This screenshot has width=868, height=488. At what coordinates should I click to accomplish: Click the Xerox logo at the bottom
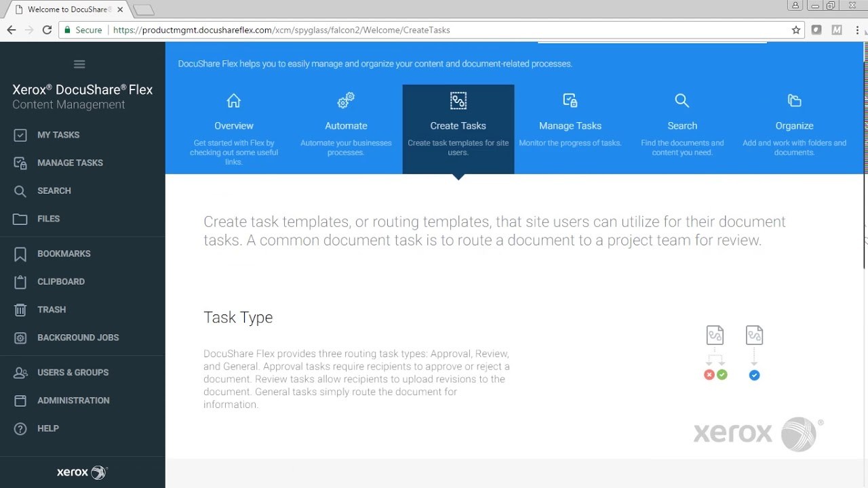coord(81,472)
